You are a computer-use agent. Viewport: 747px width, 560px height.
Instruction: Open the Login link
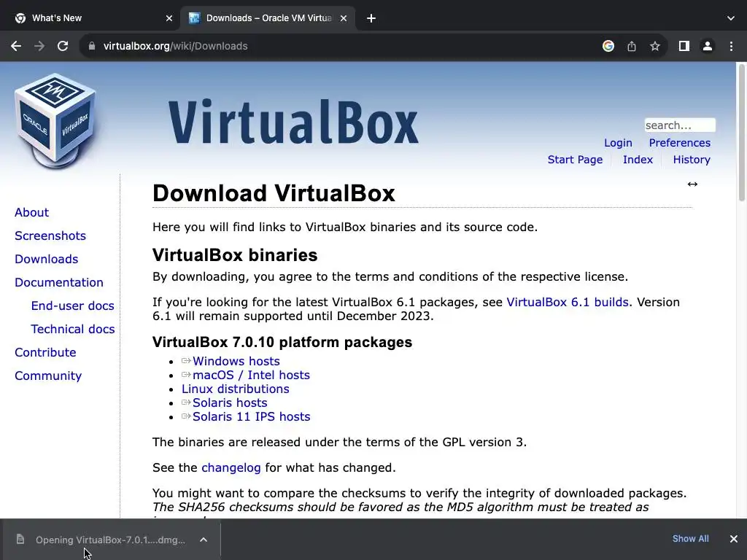tap(618, 143)
